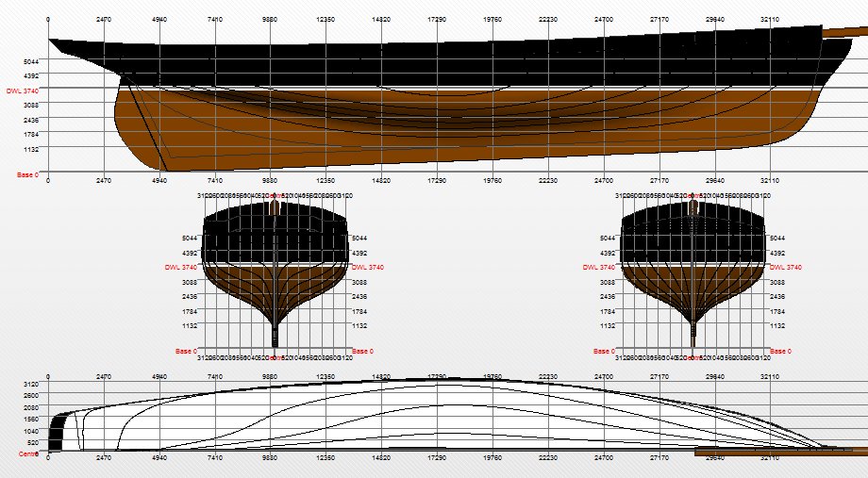The image size is (868, 478).
Task: Click 3120 on the plan view's left axis
Action: click(31, 385)
